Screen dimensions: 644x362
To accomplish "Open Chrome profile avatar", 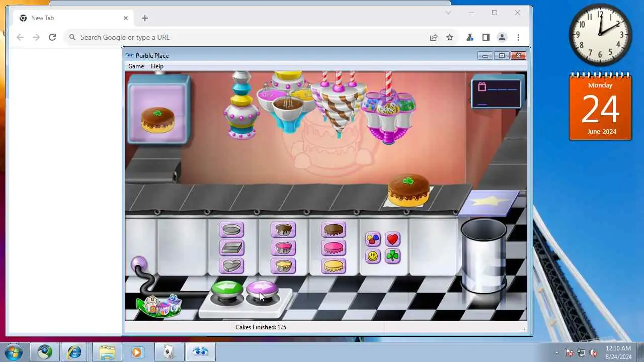I will tap(502, 37).
